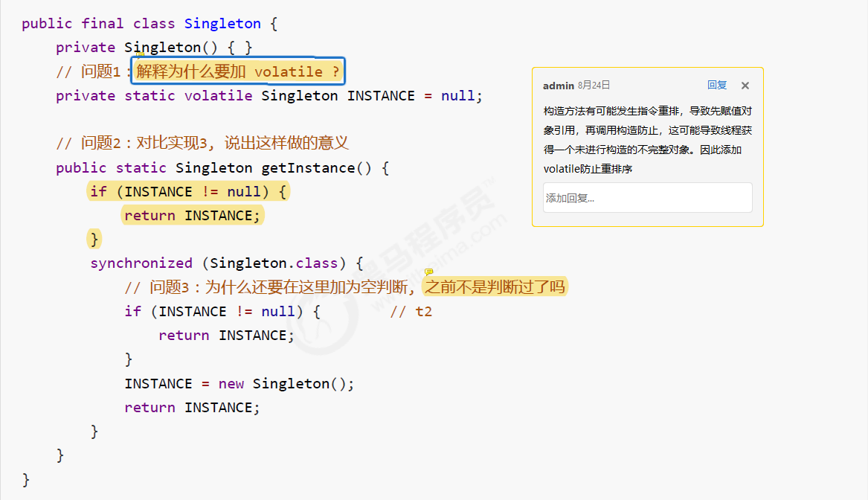Click the highlighted closing brace under return
The height and width of the screenshot is (500, 868).
click(94, 239)
